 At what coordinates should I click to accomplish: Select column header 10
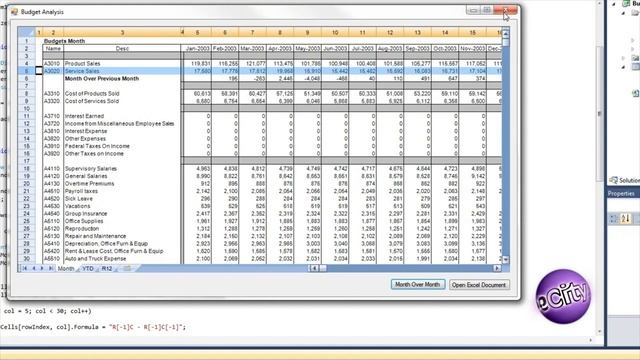pos(335,32)
